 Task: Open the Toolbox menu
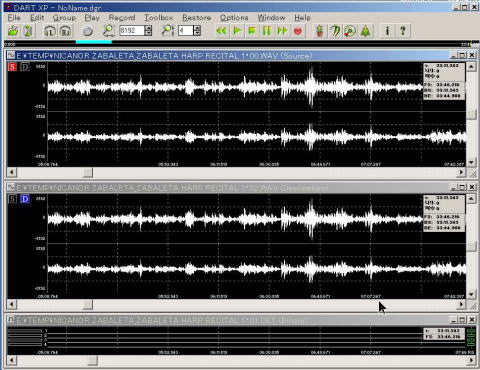[x=158, y=18]
